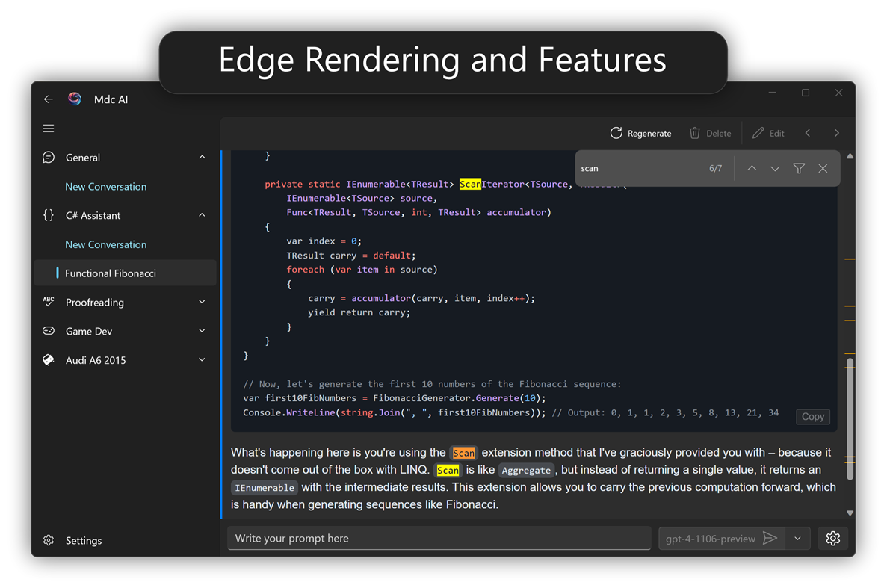Select the General category label
The height and width of the screenshot is (588, 887).
point(83,158)
